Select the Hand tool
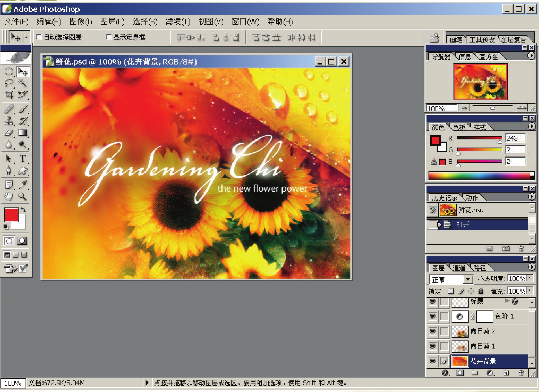 (9, 197)
